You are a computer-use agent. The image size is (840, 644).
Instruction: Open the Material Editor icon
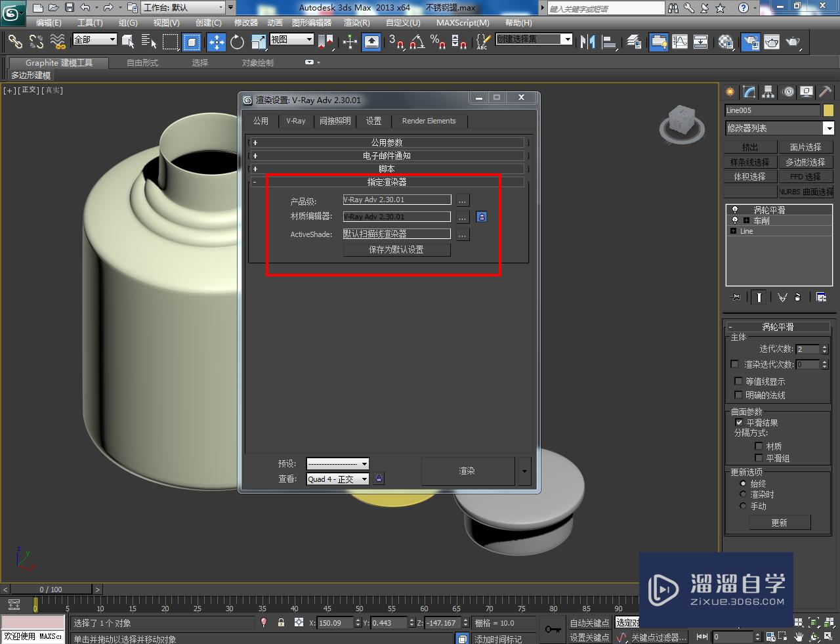point(726,42)
